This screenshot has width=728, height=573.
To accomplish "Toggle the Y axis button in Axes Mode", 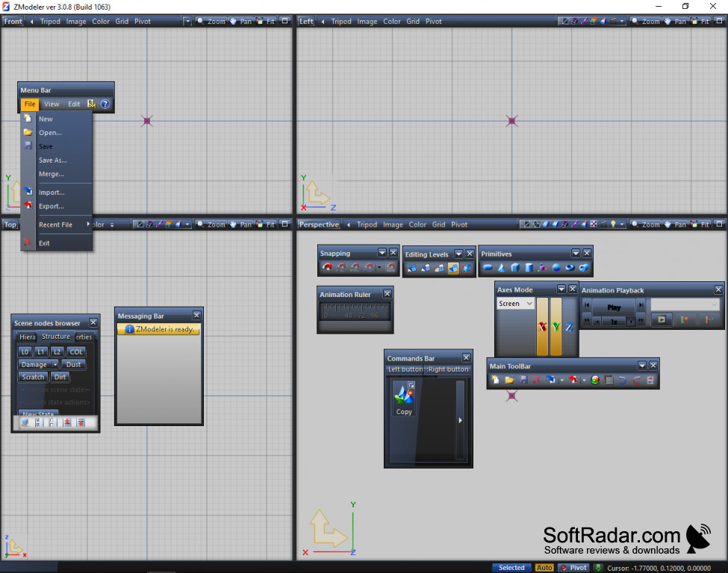I will click(x=556, y=327).
